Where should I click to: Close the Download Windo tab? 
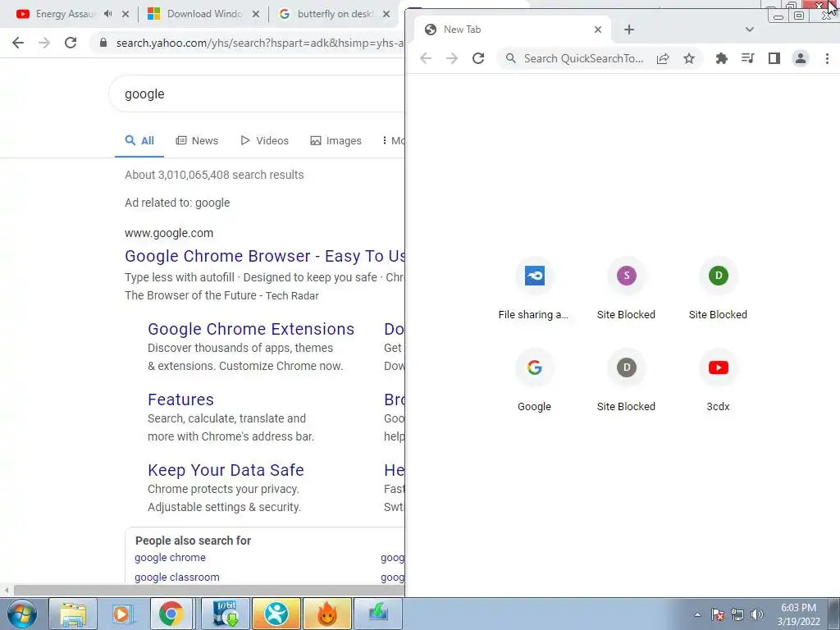coord(256,14)
